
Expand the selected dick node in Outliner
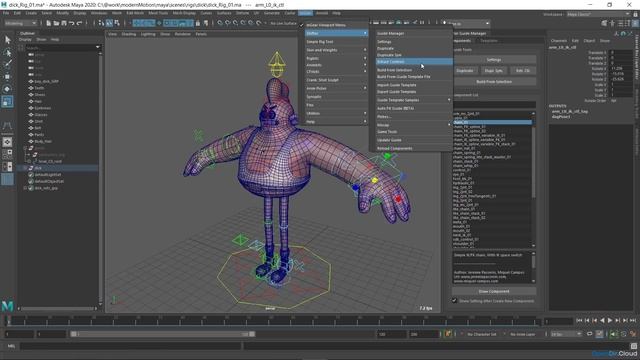(25, 168)
